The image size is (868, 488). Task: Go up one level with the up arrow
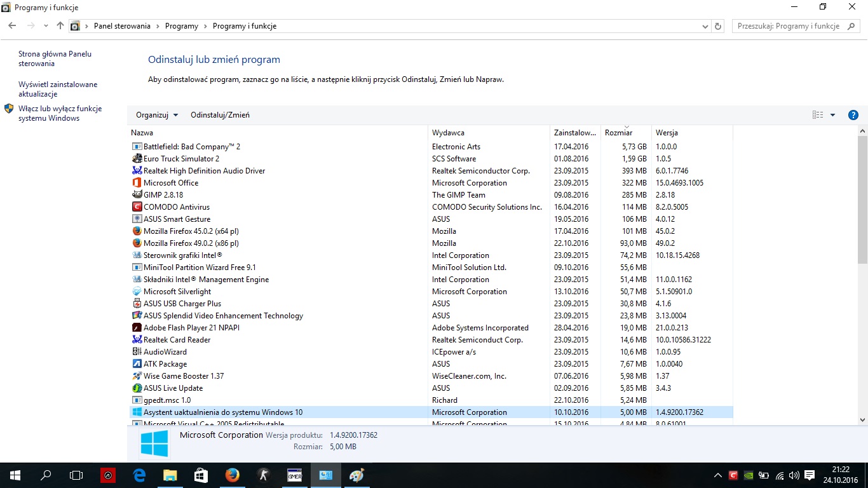tap(60, 26)
